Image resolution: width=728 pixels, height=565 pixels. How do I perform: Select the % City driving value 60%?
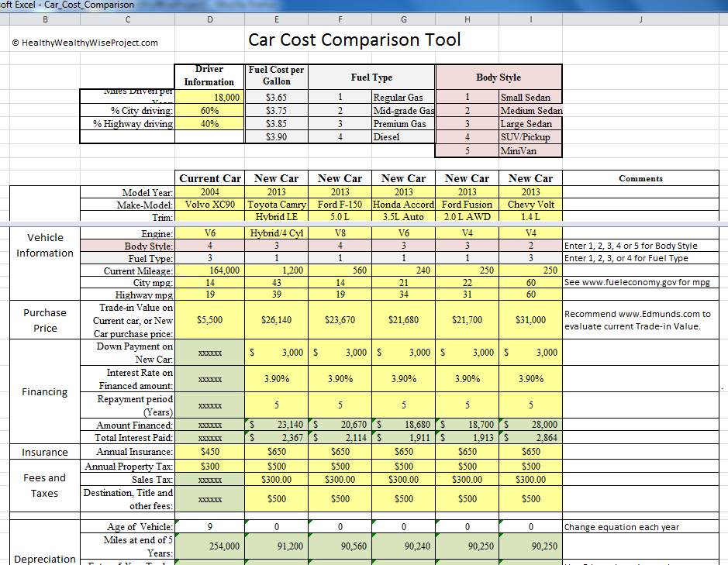click(x=210, y=111)
